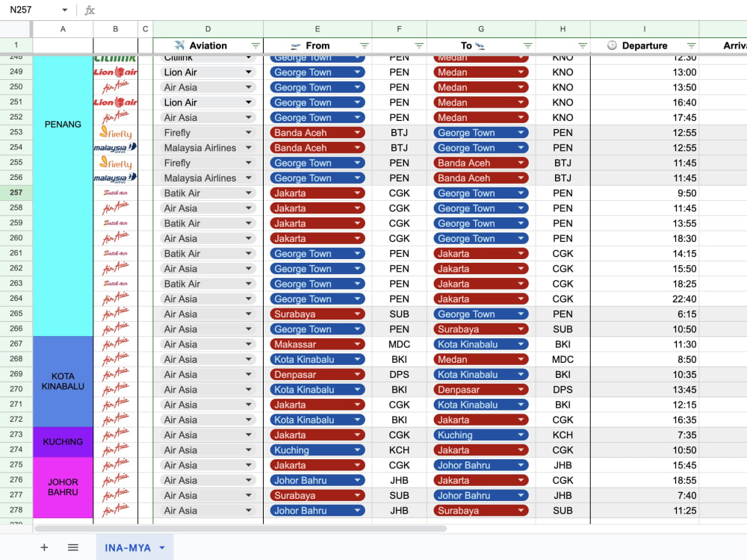Screen dimensions: 747x560
Task: Click the fx formula icon
Action: pos(90,10)
